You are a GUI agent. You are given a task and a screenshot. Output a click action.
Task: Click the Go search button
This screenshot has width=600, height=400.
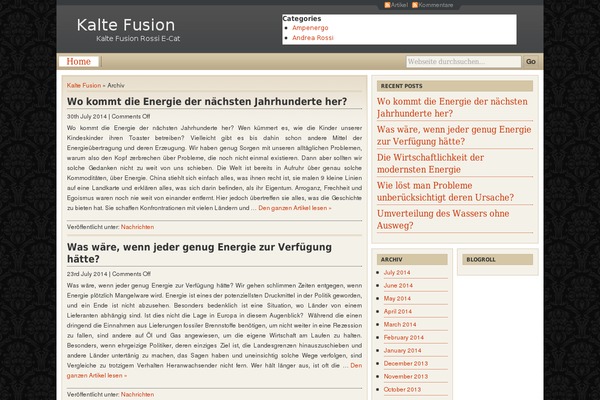click(x=531, y=62)
